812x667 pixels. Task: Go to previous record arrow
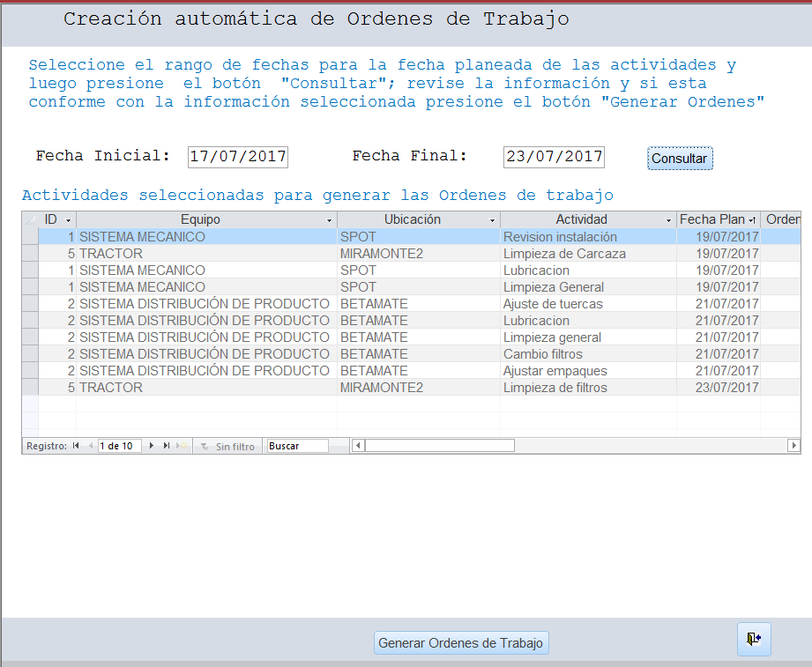[x=90, y=446]
